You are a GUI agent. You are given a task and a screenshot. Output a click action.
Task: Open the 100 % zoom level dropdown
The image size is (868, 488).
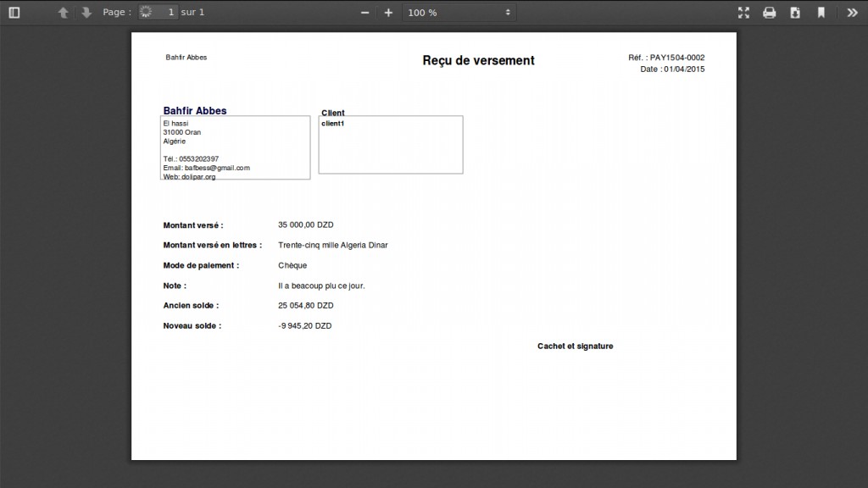tap(459, 13)
